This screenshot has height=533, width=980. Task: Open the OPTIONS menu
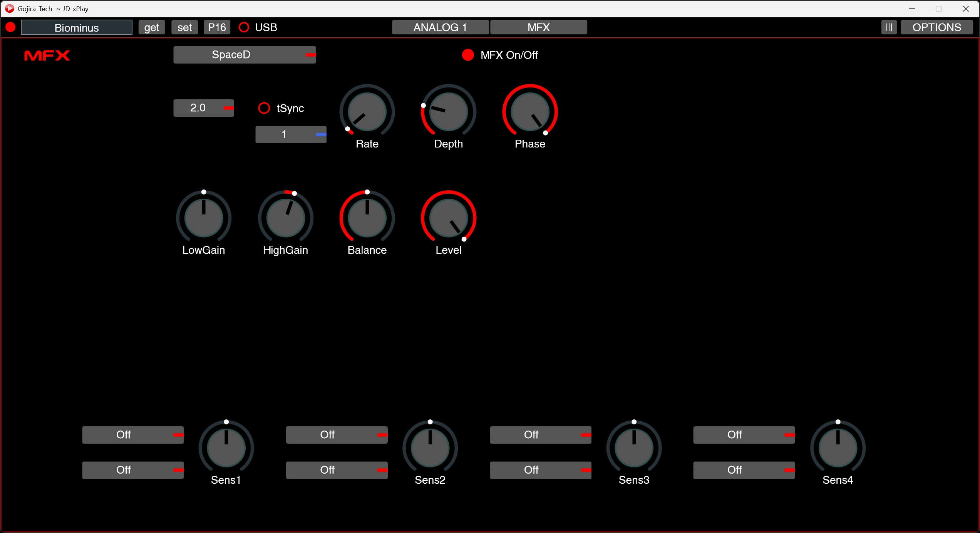pos(936,27)
